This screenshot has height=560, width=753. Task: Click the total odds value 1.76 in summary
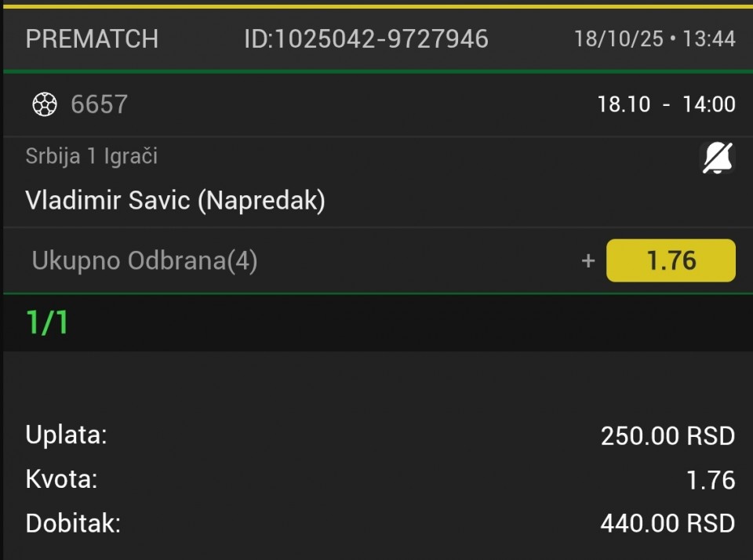pyautogui.click(x=711, y=480)
